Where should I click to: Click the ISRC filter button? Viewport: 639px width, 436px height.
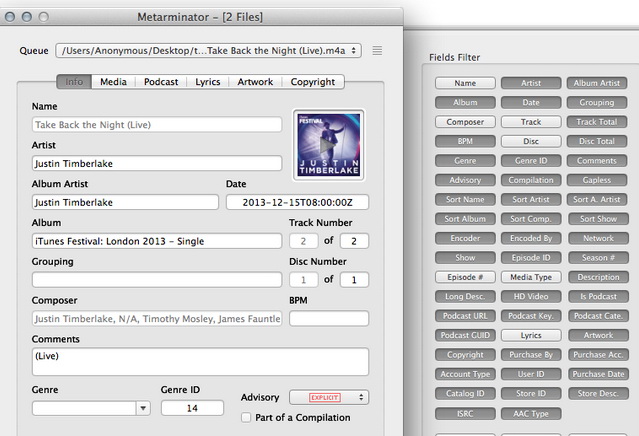tap(465, 414)
